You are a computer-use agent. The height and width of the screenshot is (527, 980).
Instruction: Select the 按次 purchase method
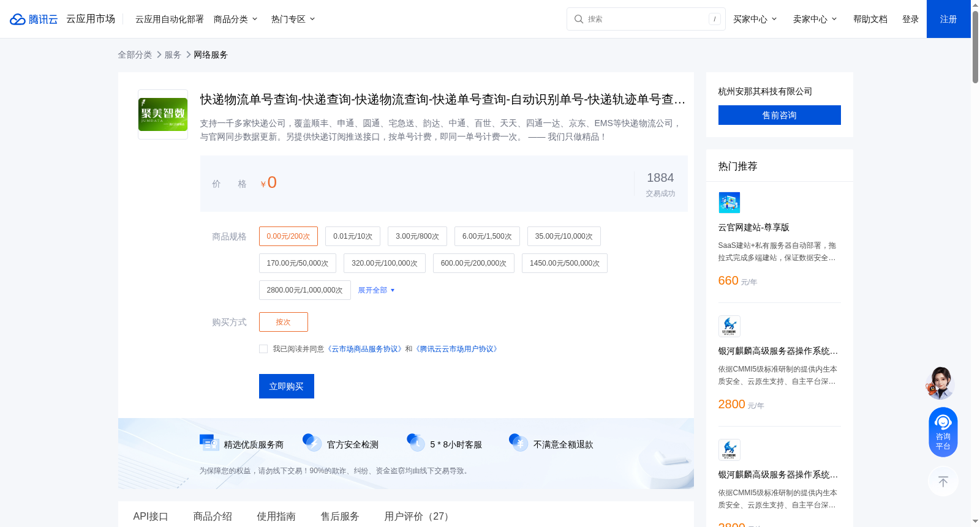click(x=284, y=322)
